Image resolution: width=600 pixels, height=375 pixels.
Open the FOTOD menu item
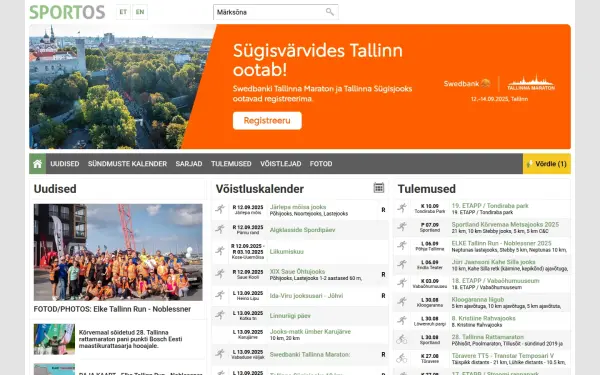pos(321,164)
